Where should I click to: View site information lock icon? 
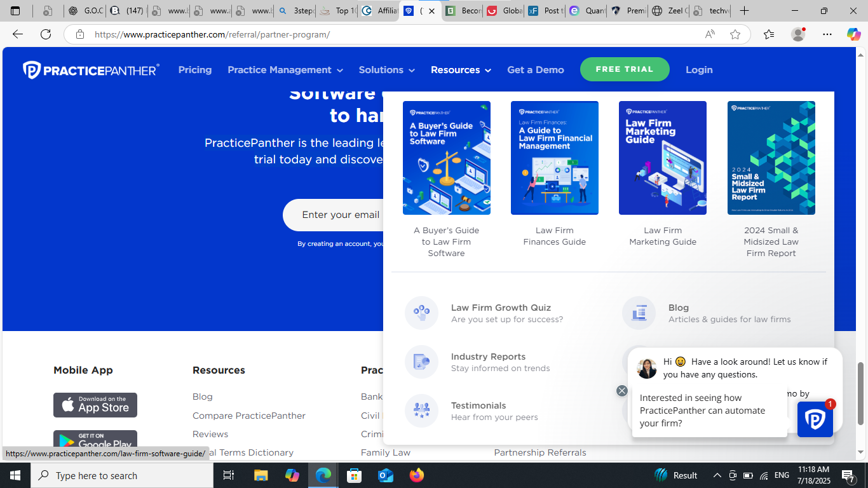pyautogui.click(x=80, y=34)
